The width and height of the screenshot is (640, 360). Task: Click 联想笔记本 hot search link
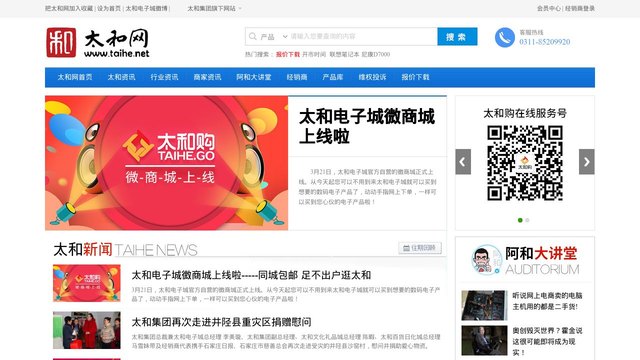coord(344,54)
